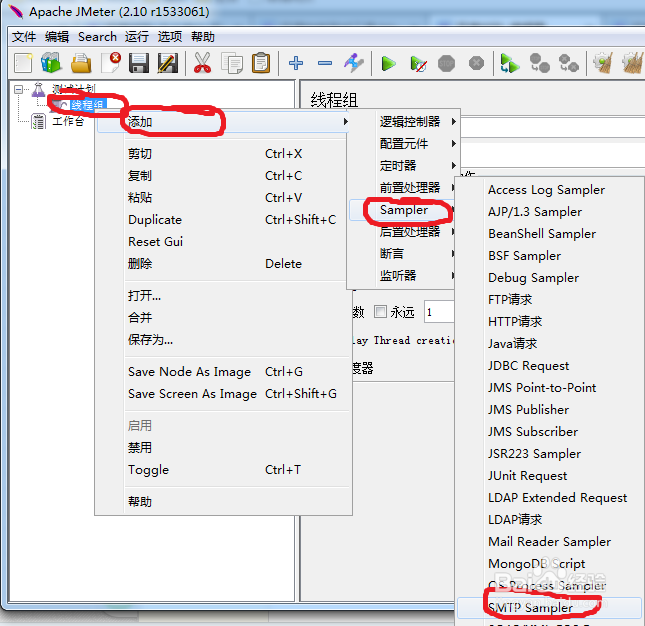Click the Remote Stop All icon
The height and width of the screenshot is (626, 645).
point(539,63)
